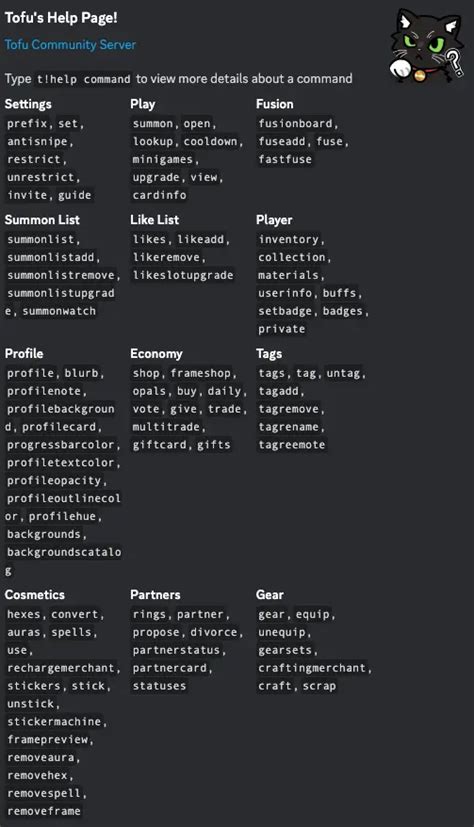Click the fusionboard command text
This screenshot has width=474, height=827.
tap(295, 123)
